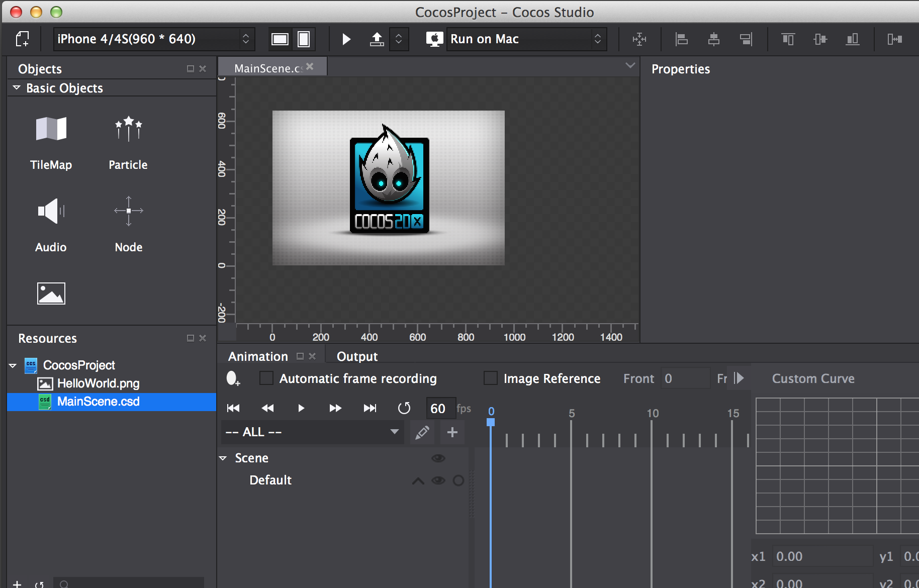Image resolution: width=919 pixels, height=588 pixels.
Task: Play the animation timeline
Action: [301, 408]
